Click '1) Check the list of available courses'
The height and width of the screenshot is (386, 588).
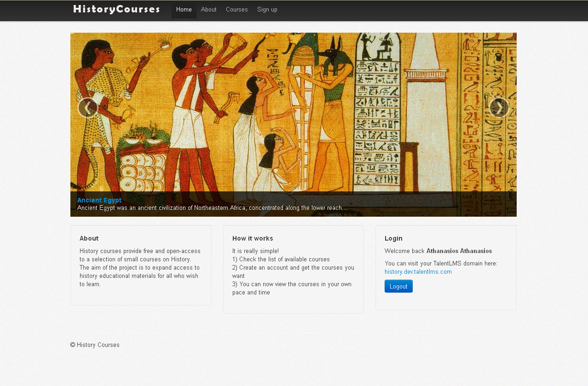[281, 259]
